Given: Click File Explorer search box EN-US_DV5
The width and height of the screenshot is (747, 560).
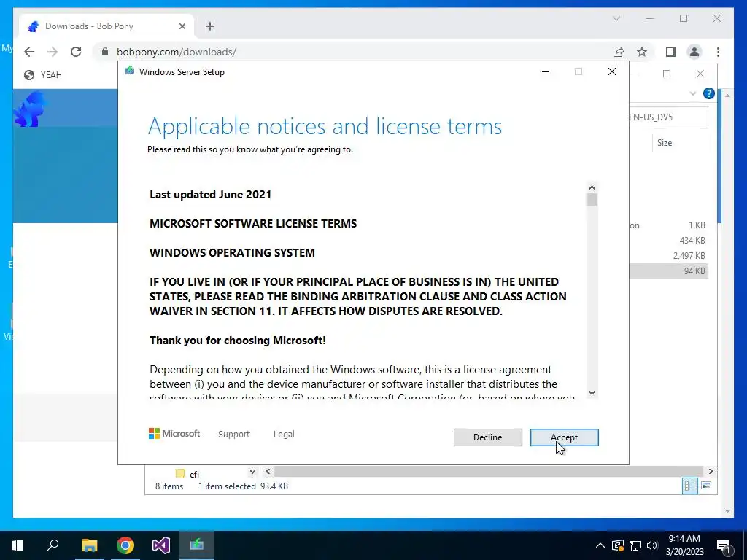Looking at the screenshot, I should click(x=668, y=117).
